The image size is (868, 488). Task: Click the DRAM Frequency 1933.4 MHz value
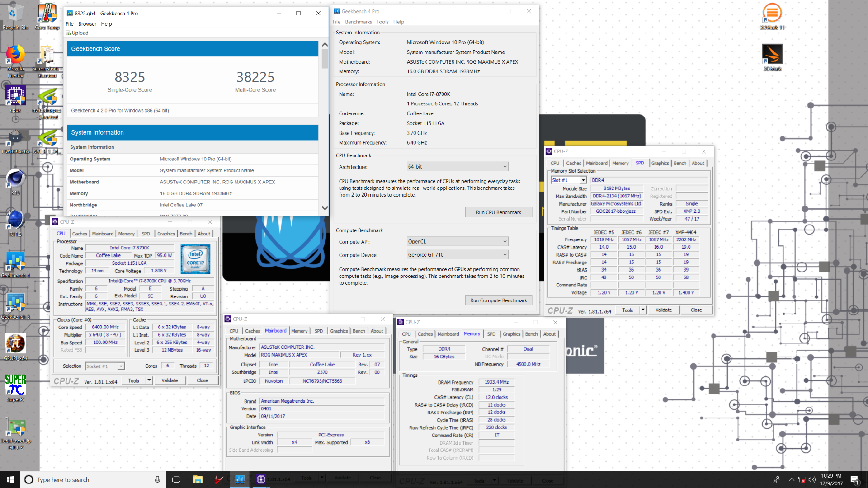click(496, 382)
